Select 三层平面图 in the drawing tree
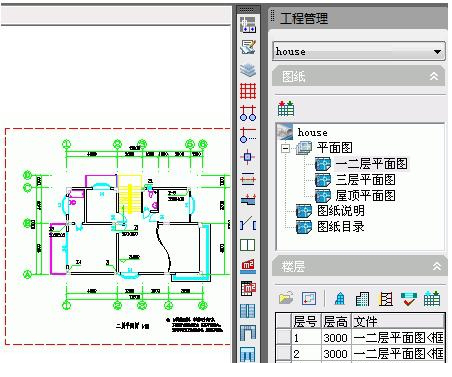Screen dimensions: 452x377 pyautogui.click(x=365, y=180)
